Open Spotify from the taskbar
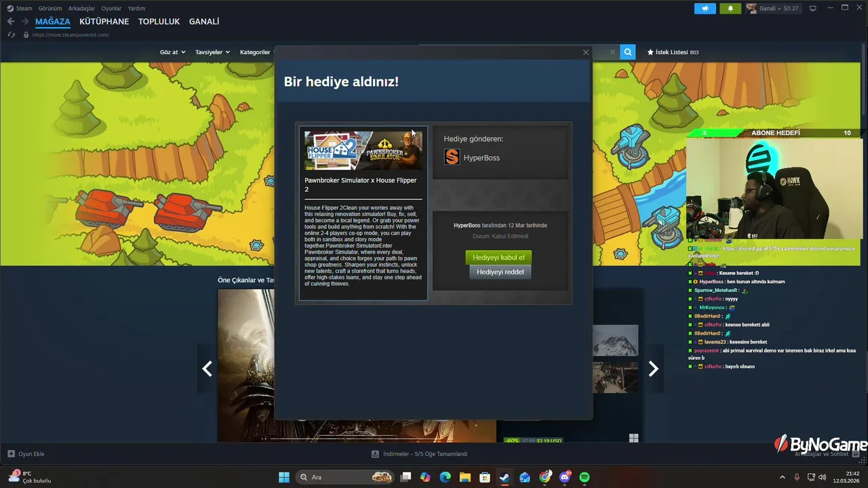Viewport: 868px width, 488px height. tap(585, 477)
